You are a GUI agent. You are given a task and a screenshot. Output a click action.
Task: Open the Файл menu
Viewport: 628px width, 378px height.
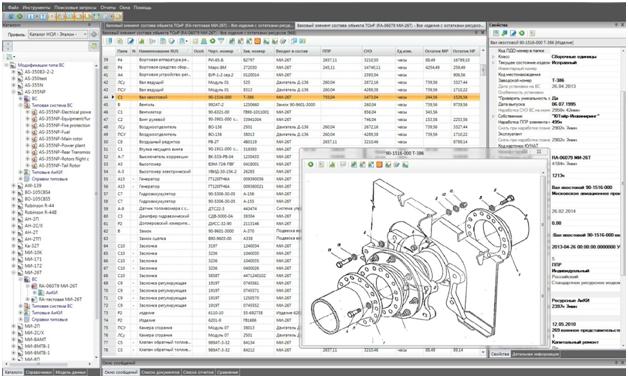(12, 8)
